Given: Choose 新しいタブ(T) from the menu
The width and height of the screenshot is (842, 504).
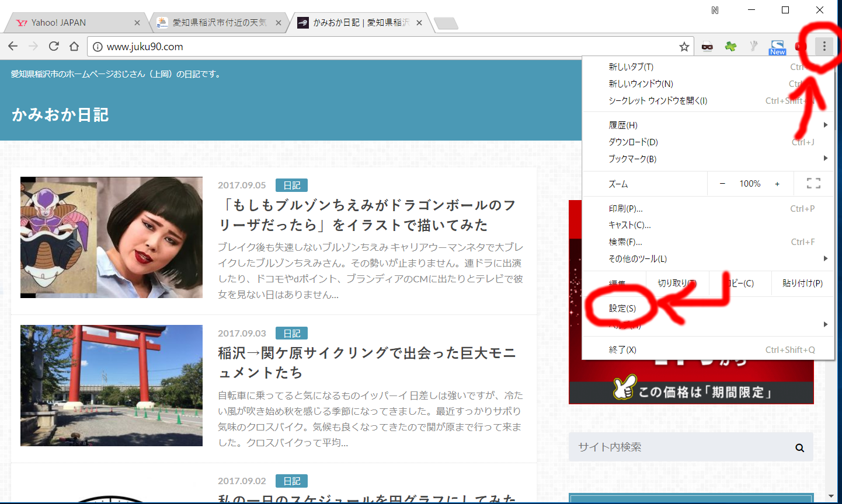Looking at the screenshot, I should point(708,67).
